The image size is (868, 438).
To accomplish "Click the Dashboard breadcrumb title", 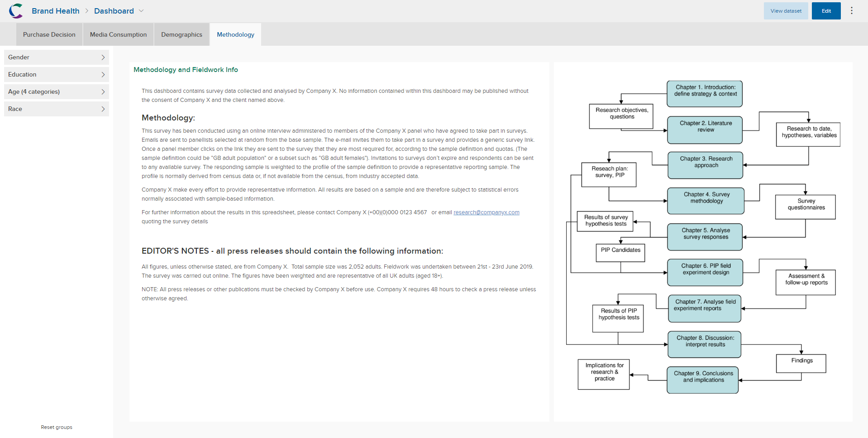I will click(x=114, y=11).
